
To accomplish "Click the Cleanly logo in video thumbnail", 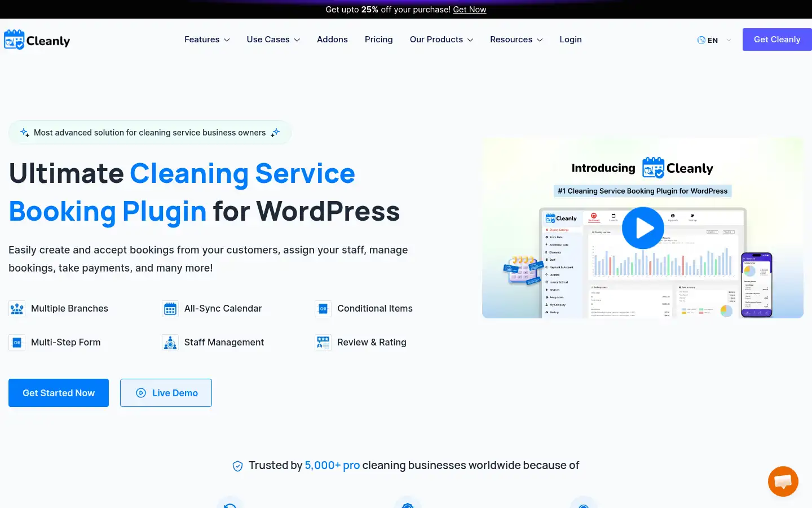I will click(678, 168).
